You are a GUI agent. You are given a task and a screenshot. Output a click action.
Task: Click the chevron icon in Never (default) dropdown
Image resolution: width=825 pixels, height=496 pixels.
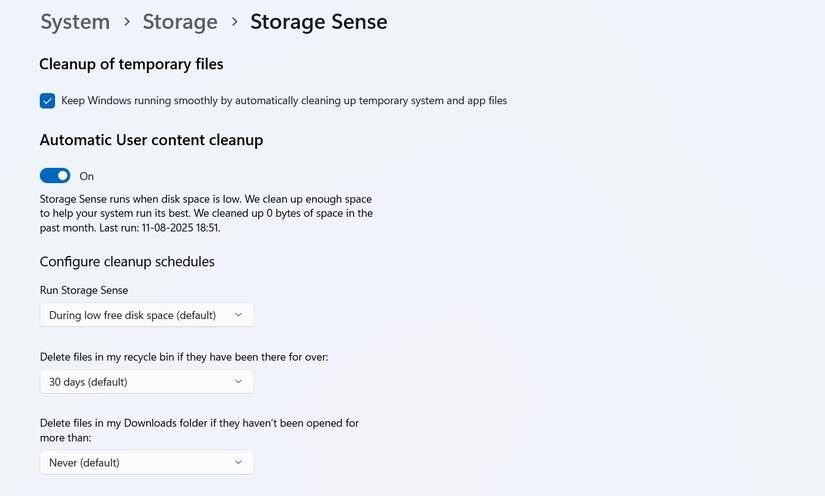pos(238,462)
